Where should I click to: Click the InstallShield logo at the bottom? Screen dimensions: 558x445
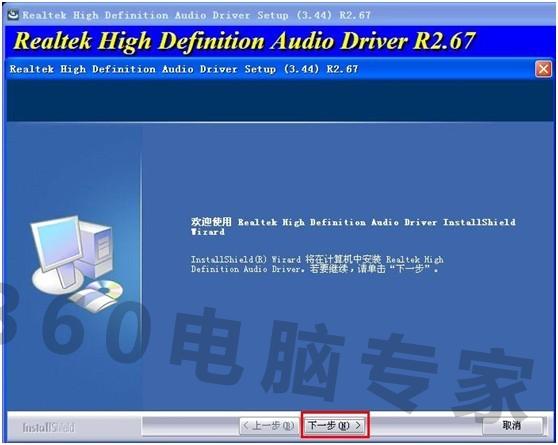click(x=48, y=427)
